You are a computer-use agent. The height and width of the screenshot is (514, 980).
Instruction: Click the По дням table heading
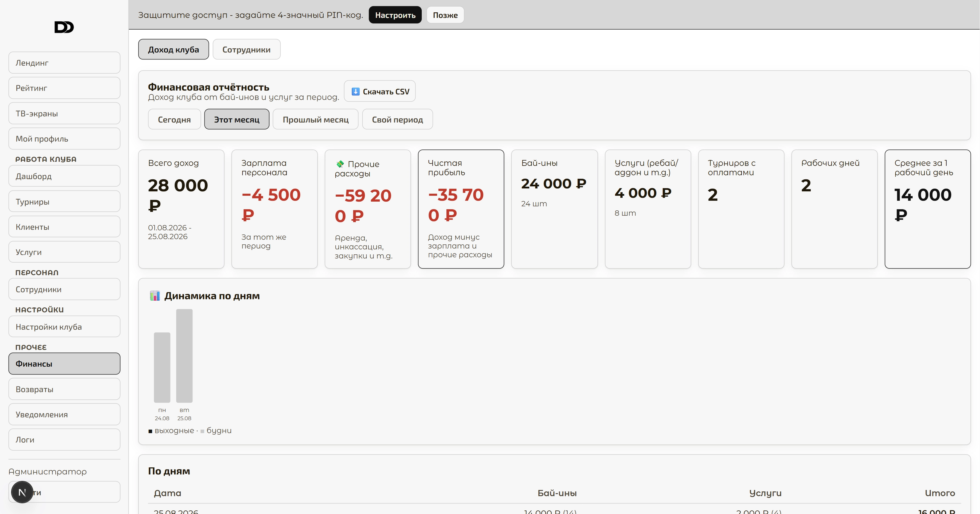(x=169, y=471)
